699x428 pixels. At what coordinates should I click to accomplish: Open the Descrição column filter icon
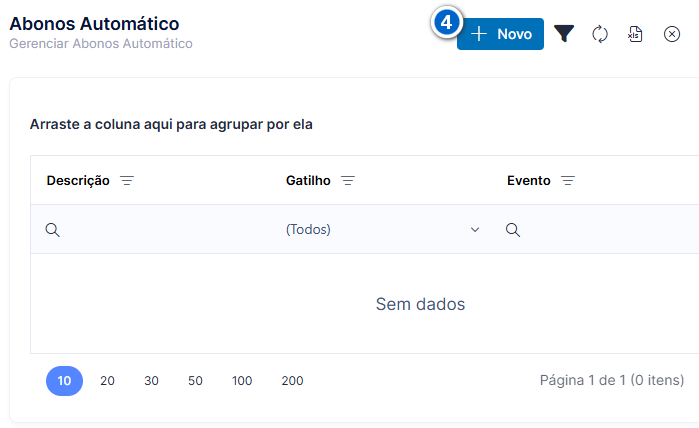[x=127, y=181]
